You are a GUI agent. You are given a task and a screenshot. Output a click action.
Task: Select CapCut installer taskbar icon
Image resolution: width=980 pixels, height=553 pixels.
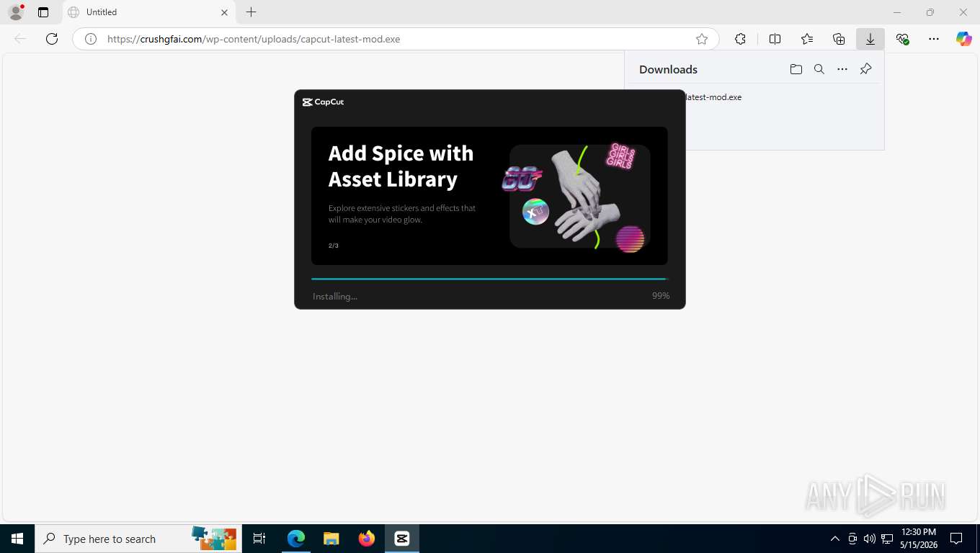point(402,539)
